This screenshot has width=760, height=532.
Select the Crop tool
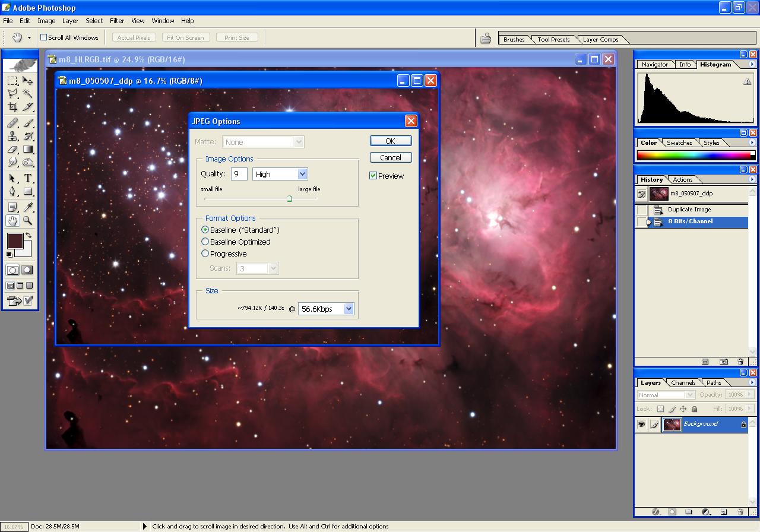coord(12,107)
